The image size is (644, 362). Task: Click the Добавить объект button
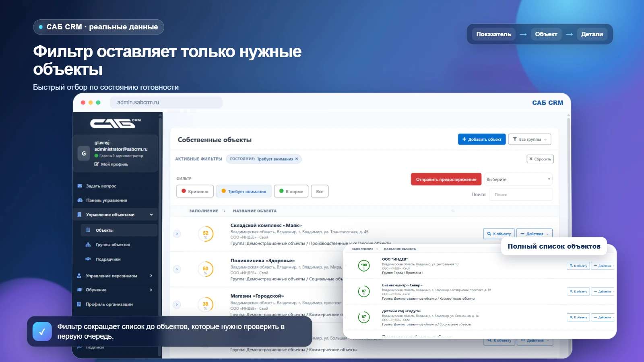pos(482,139)
